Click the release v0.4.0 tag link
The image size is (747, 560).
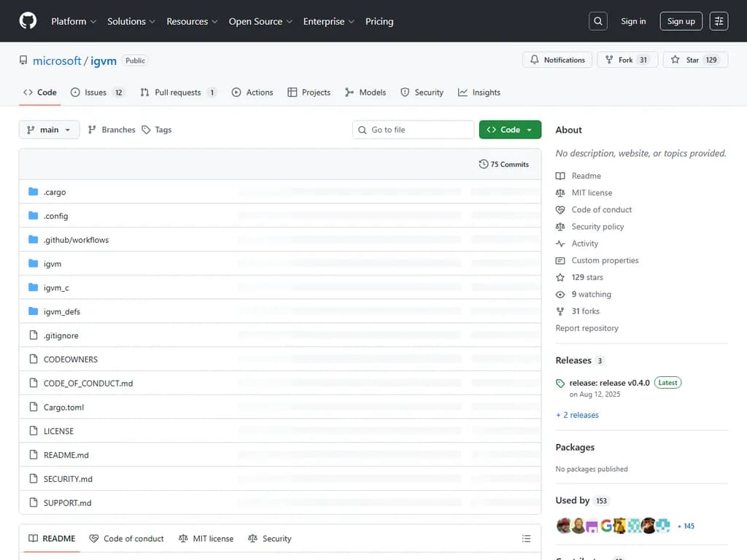(609, 383)
